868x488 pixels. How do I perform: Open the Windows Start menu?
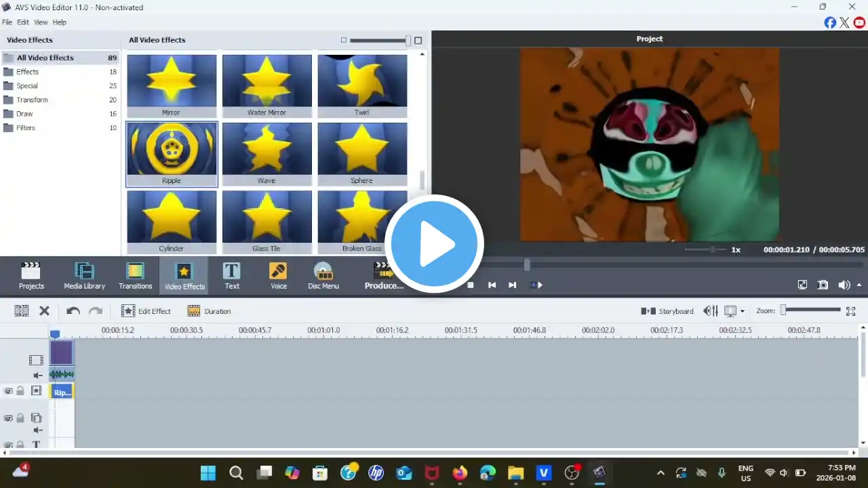[208, 472]
